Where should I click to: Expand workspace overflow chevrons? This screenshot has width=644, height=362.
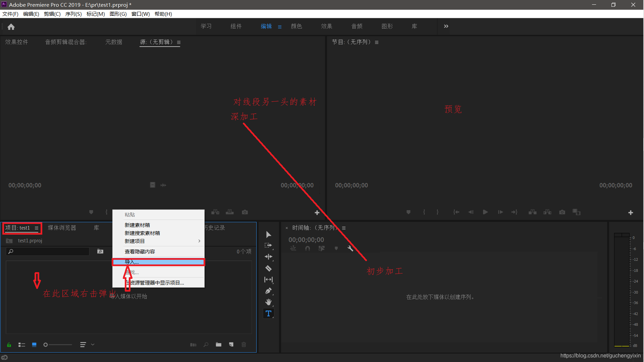pos(446,26)
